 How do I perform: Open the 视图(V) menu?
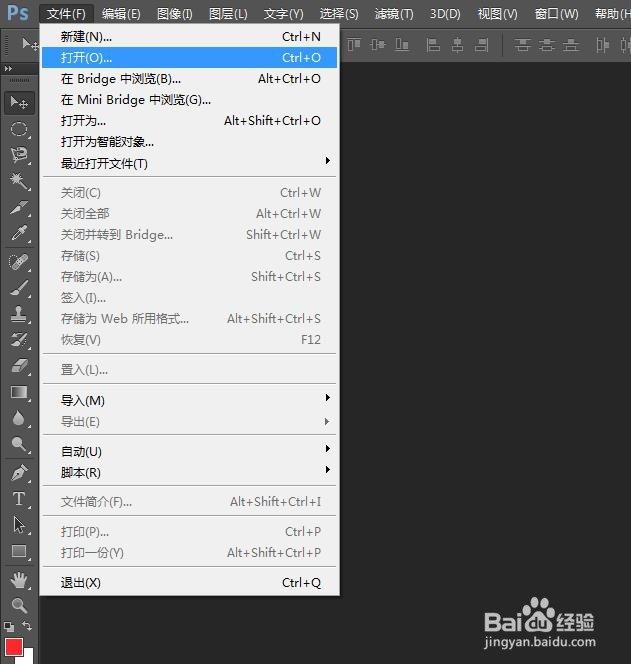(498, 14)
